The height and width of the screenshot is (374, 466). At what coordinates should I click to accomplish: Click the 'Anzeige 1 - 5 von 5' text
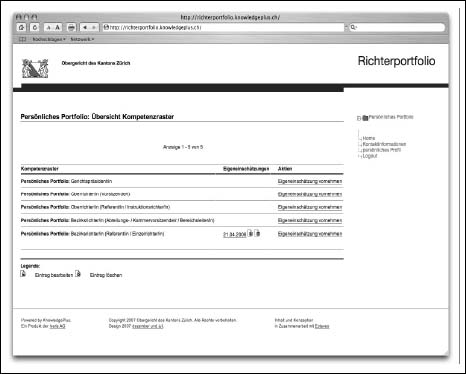(x=183, y=147)
